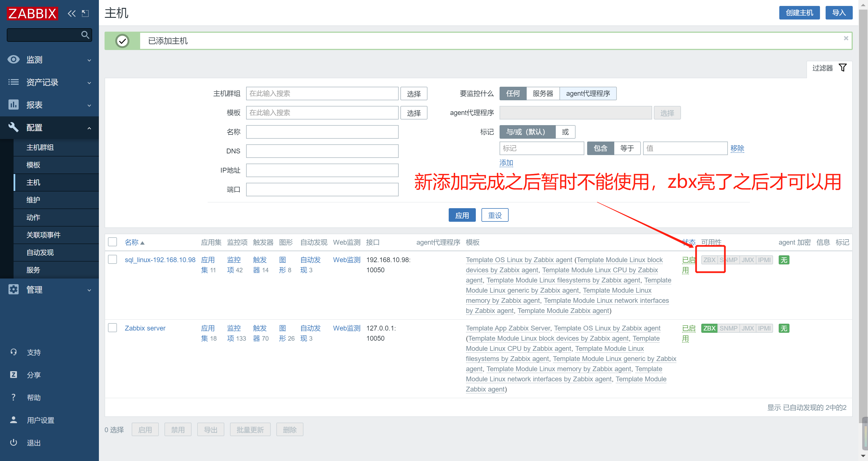The height and width of the screenshot is (461, 868).
Task: Click the filter funnel icon
Action: click(x=843, y=68)
